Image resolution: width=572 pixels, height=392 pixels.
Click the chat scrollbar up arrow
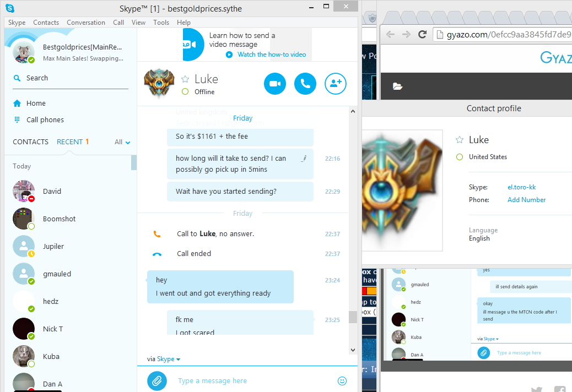tap(353, 111)
